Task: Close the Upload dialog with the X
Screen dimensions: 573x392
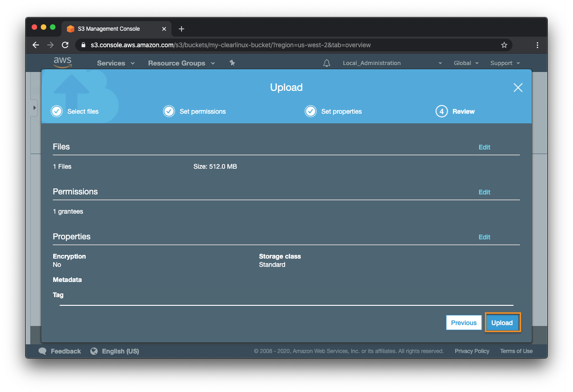Action: click(x=518, y=88)
